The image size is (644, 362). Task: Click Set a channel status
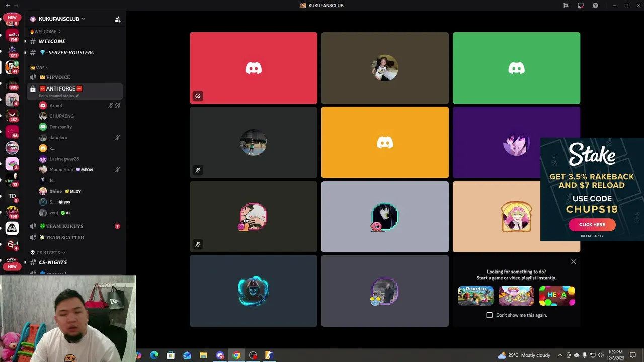pos(59,96)
